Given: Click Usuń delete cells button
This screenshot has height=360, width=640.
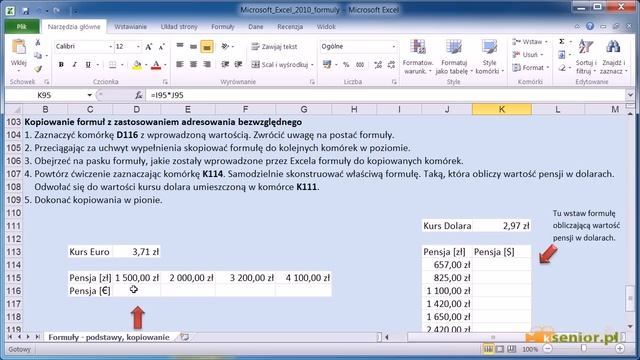Looking at the screenshot, I should pyautogui.click(x=528, y=55).
